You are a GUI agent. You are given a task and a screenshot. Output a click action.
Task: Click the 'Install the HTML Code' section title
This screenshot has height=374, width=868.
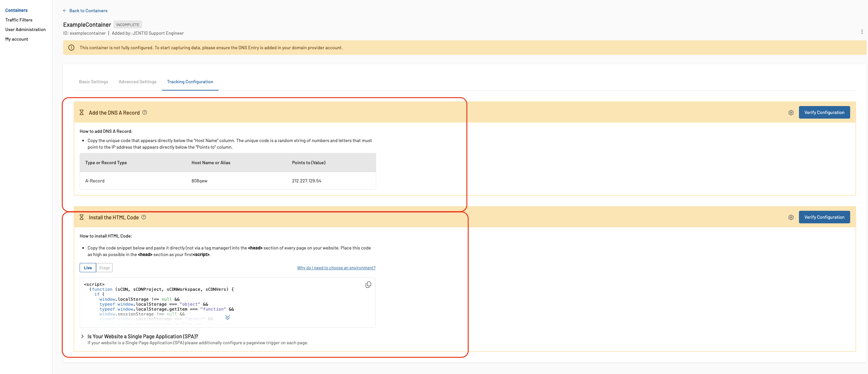[114, 218]
